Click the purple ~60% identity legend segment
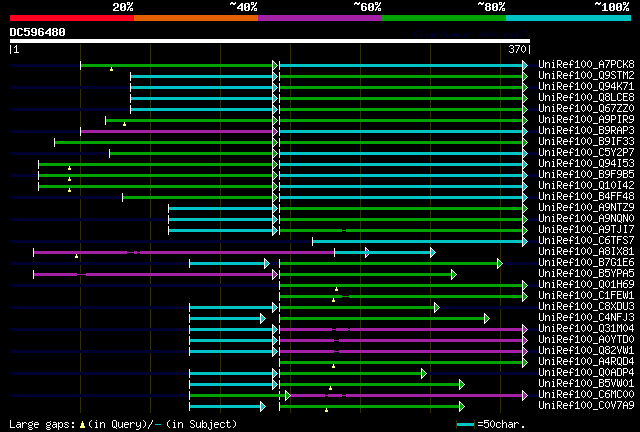The image size is (640, 432). click(320, 18)
